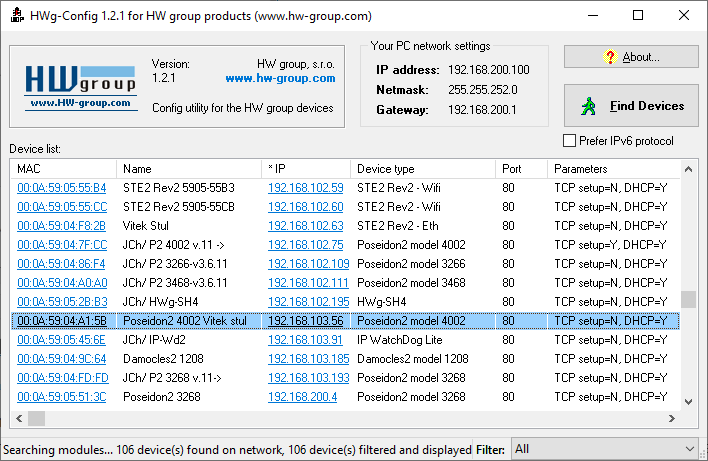Click the horizontal scrollbar right arrow

(x=672, y=419)
